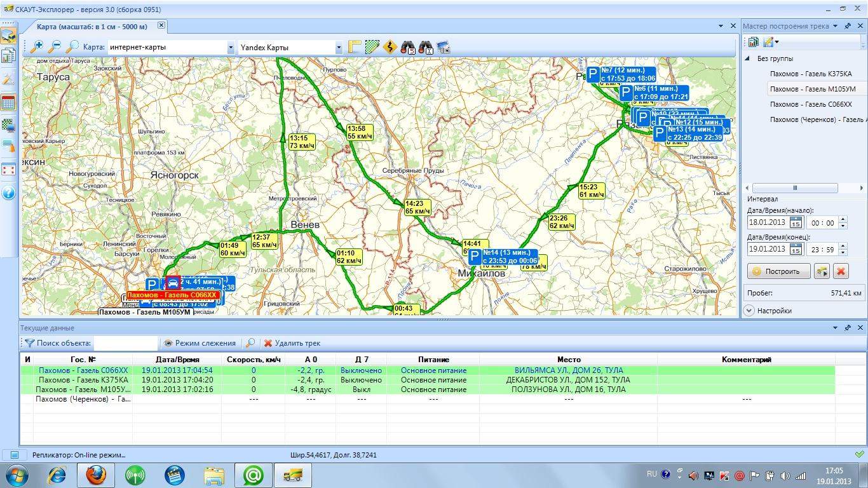Click Удалить трек to delete the track
This screenshot has width=868, height=488.
pos(292,343)
